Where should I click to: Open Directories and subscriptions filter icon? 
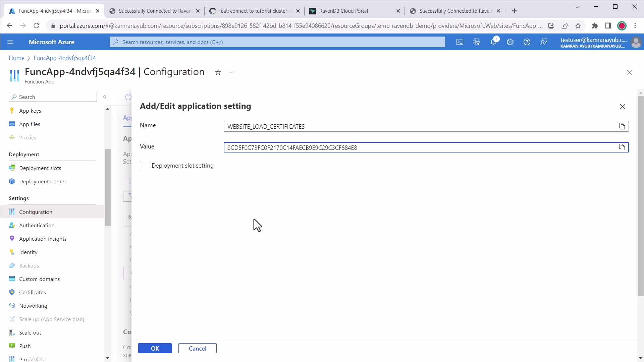coord(477,42)
